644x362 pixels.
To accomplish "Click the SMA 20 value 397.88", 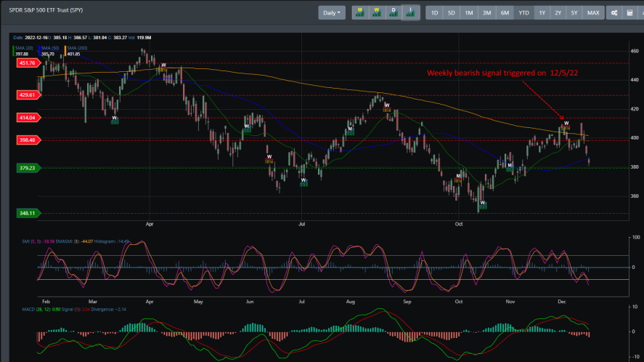I will pos(23,54).
